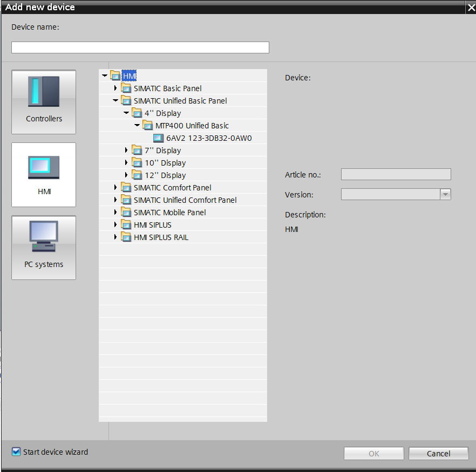Select the HMI SIPLUS RAIL label
This screenshot has width=476, height=472.
pos(161,237)
